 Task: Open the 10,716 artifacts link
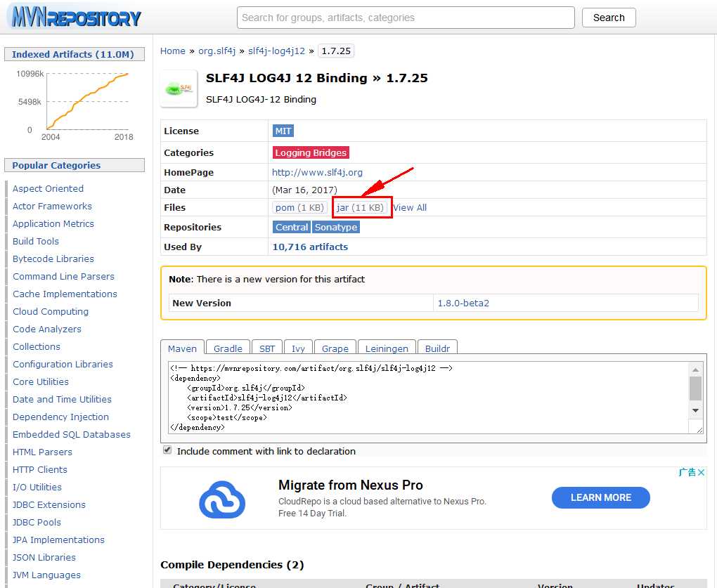310,247
